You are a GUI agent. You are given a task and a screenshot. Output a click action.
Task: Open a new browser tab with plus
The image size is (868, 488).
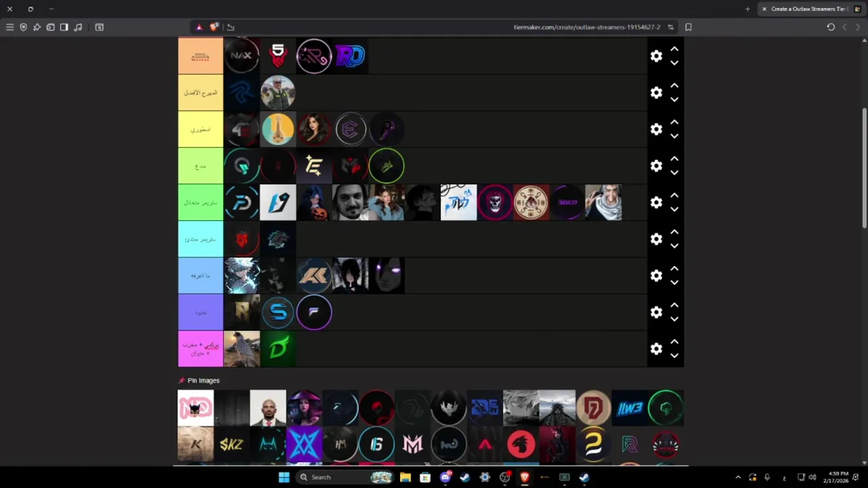[747, 9]
